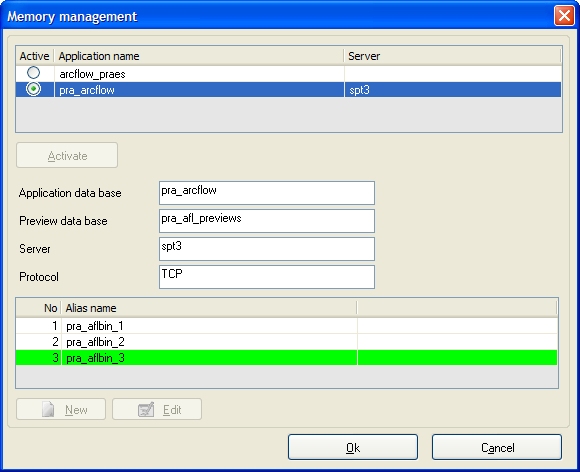
Task: Click the Protocol text field
Action: click(x=267, y=277)
